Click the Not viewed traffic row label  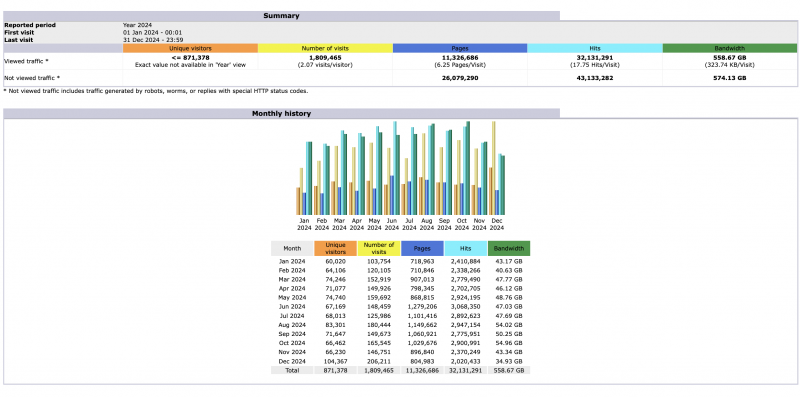click(32, 78)
